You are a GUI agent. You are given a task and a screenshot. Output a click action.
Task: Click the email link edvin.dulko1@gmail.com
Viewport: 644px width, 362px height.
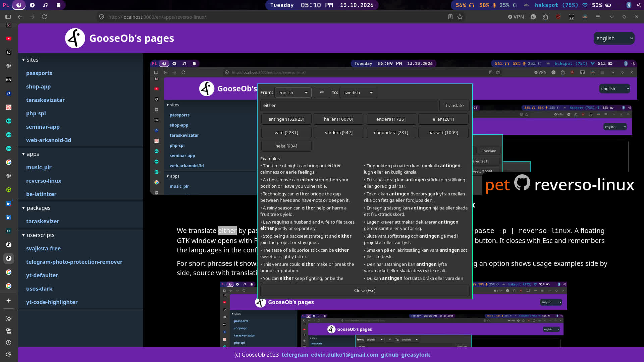click(x=344, y=355)
